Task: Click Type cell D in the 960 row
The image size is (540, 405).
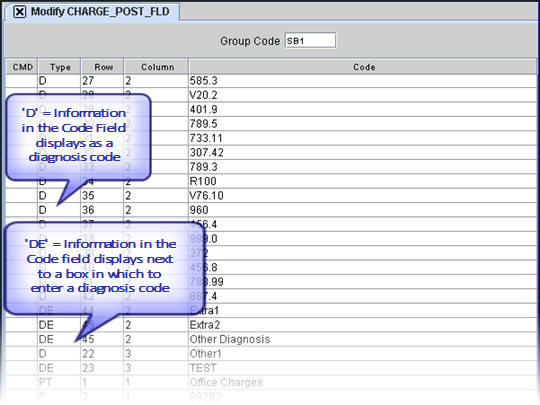Action: 59,210
